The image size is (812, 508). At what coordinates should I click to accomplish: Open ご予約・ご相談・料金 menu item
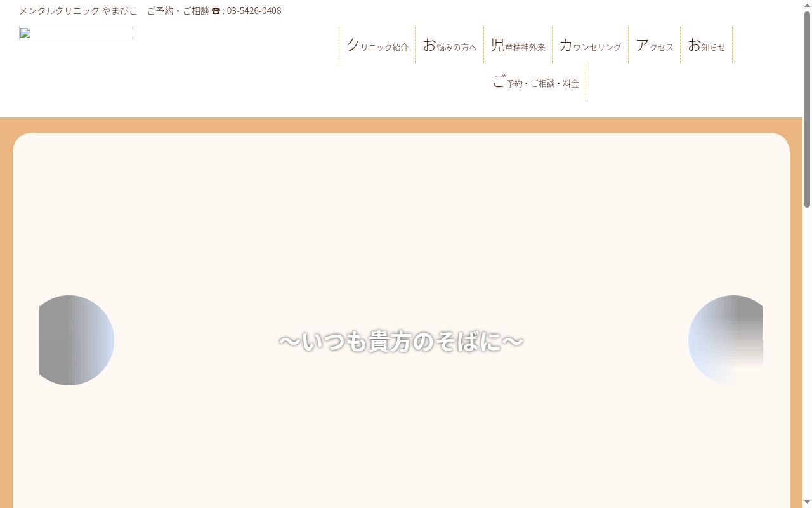[x=536, y=81]
